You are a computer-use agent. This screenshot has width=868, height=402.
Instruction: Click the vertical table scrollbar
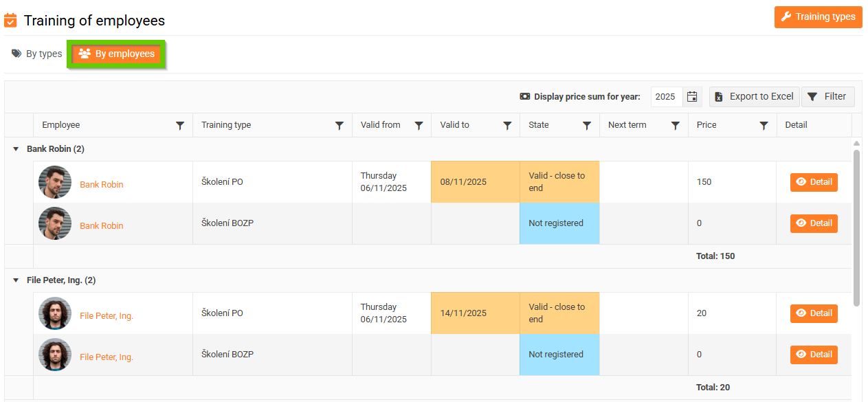point(856,227)
